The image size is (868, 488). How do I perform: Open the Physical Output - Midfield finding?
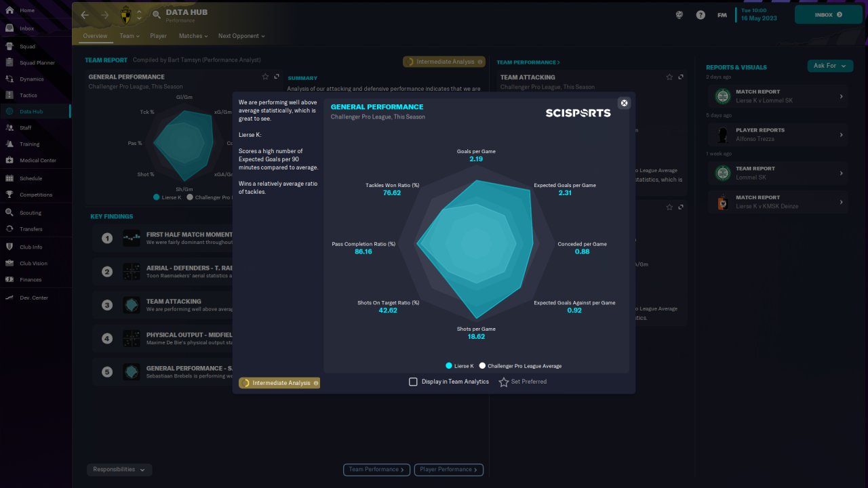[163, 338]
